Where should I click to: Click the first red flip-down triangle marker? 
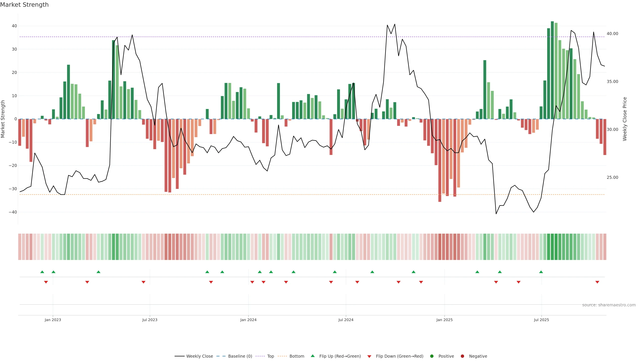[46, 282]
